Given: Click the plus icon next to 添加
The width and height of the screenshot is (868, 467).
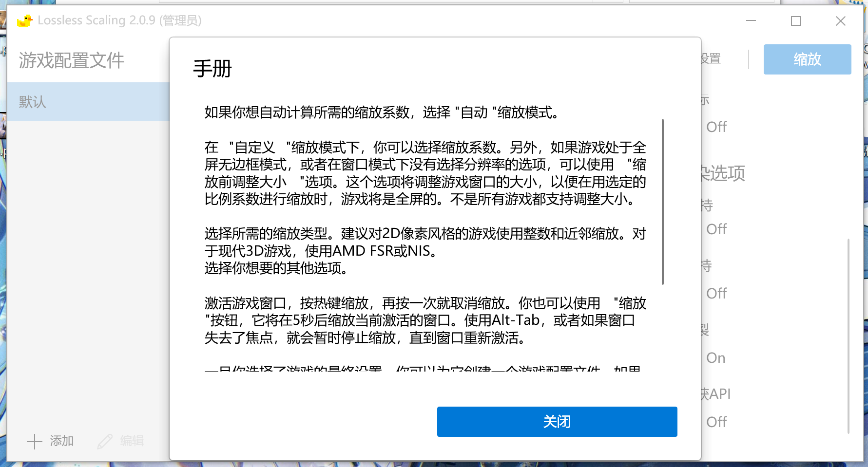Looking at the screenshot, I should click(x=34, y=441).
